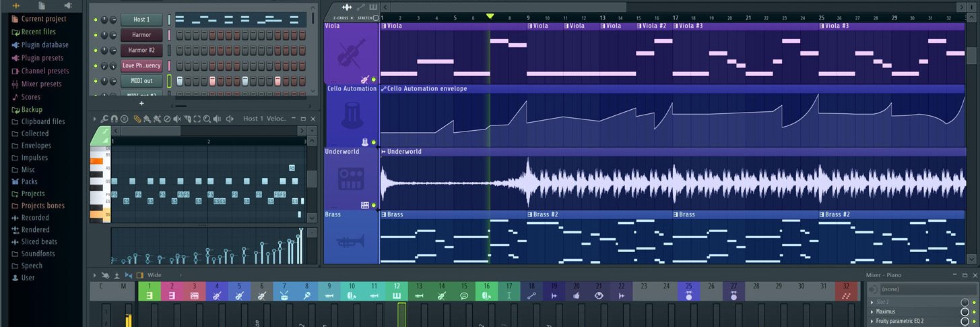Click the MIDI out channel button
This screenshot has width=980, height=327.
point(141,81)
